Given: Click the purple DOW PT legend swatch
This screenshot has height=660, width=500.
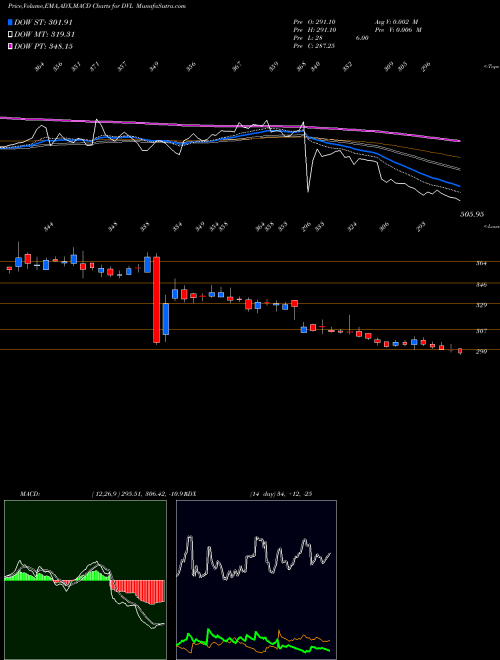Looking at the screenshot, I should [10, 46].
